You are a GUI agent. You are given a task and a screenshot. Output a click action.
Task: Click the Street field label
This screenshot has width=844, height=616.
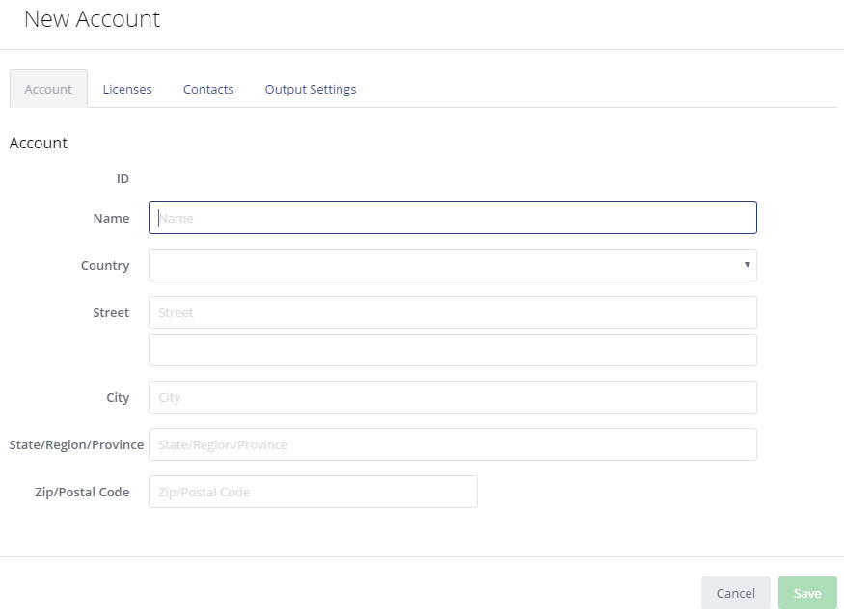(111, 312)
